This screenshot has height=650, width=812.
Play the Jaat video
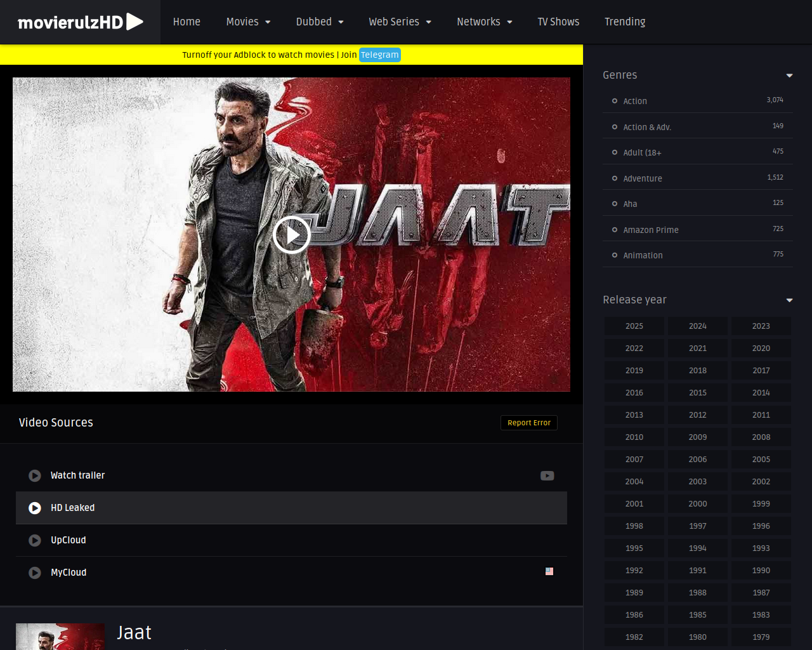(x=291, y=235)
